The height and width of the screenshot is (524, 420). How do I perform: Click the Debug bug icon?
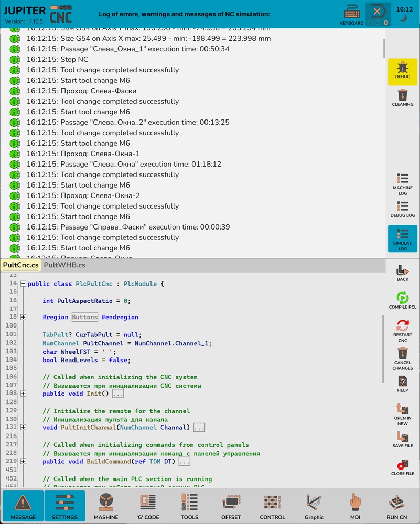pos(402,69)
